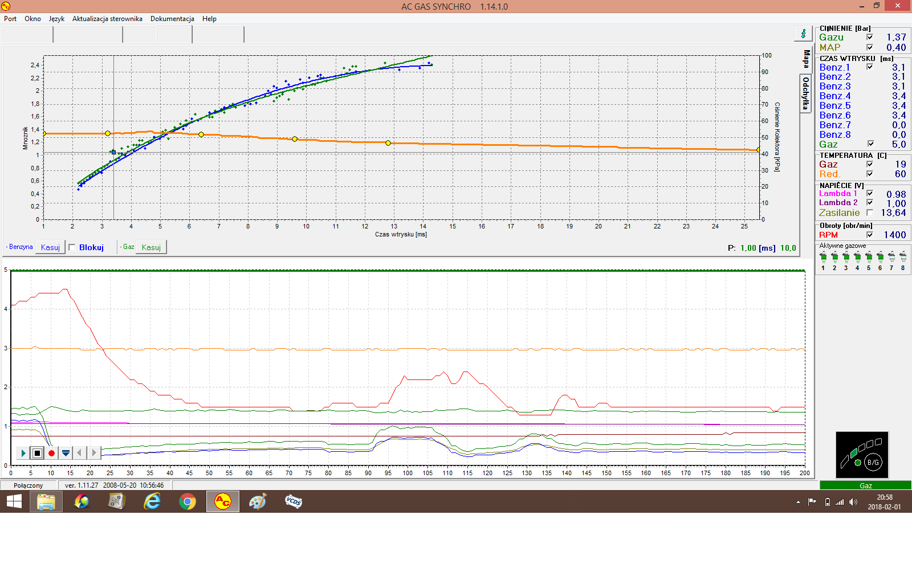Click the AC Gas Synchro taskbar icon
Image resolution: width=912 pixels, height=588 pixels.
[x=223, y=501]
